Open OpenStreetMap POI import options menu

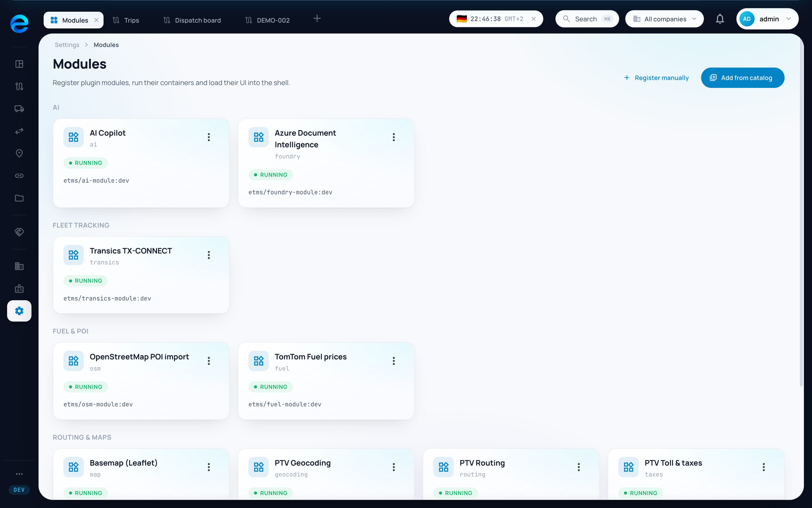209,361
